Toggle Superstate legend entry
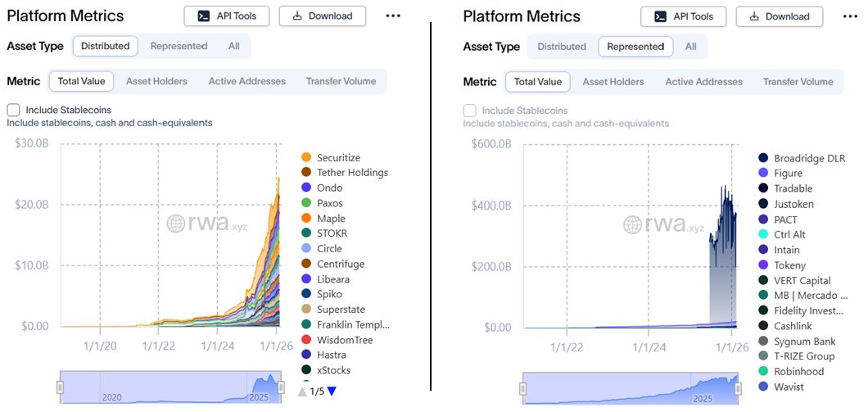The width and height of the screenshot is (868, 412). click(333, 309)
